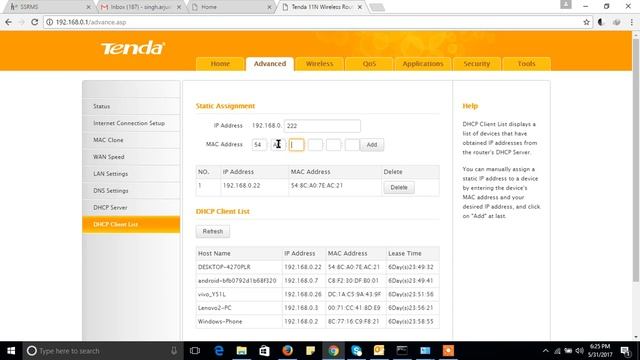Open the Security tab
Image resolution: width=640 pixels, height=360 pixels.
click(x=477, y=64)
